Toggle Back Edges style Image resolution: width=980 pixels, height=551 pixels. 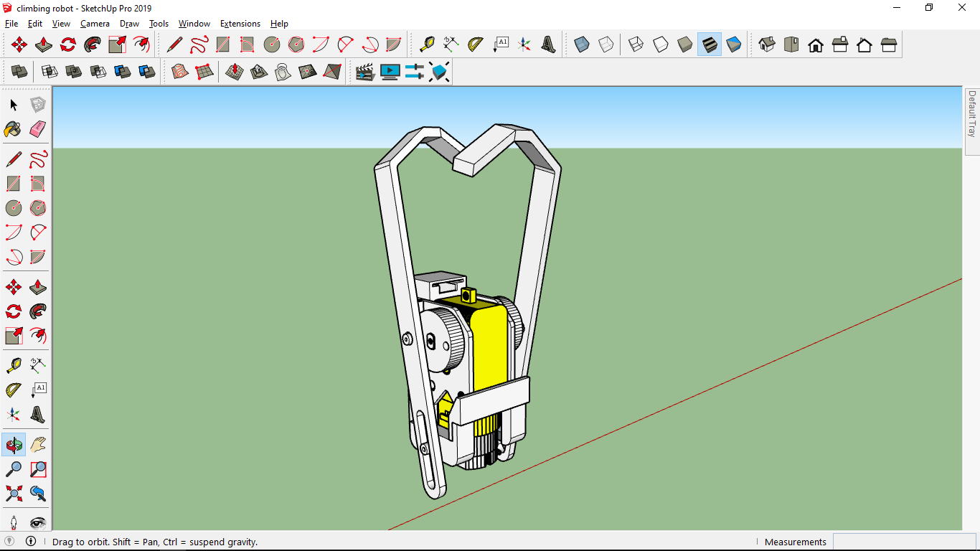(x=606, y=44)
